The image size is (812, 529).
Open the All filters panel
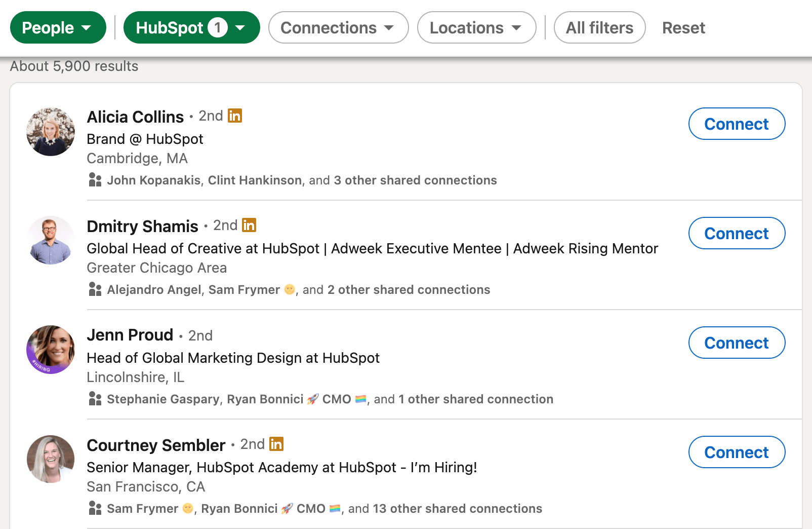coord(599,27)
